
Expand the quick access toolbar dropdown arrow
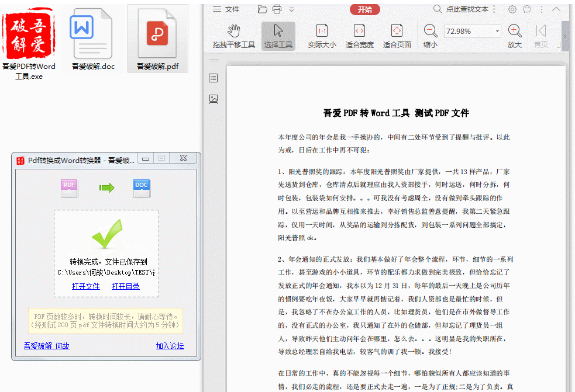tap(291, 9)
